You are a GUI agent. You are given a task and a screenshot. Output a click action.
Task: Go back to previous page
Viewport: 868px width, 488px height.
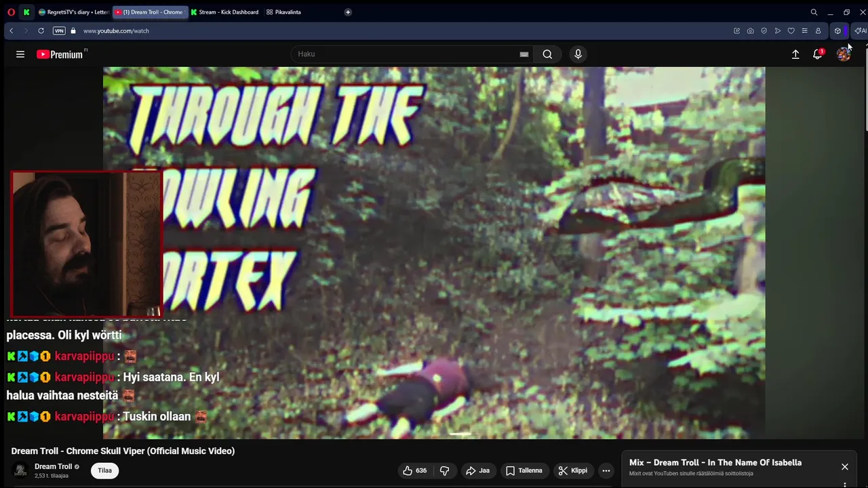pyautogui.click(x=12, y=30)
